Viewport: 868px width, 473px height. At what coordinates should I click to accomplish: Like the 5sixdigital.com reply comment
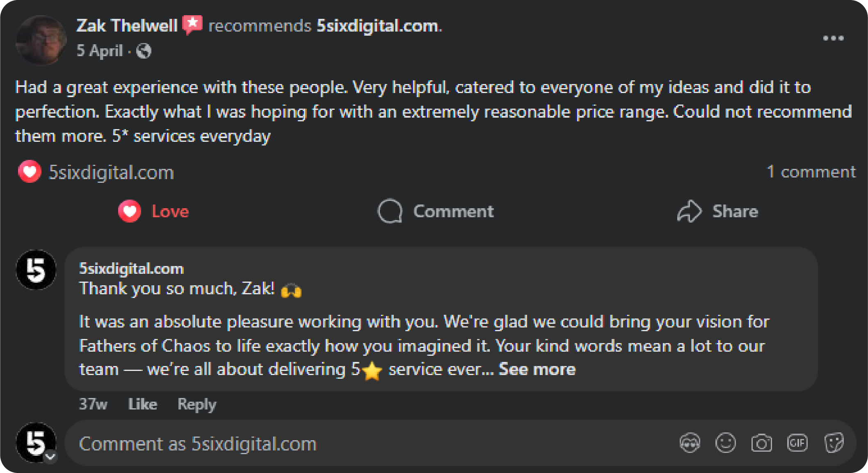[142, 404]
